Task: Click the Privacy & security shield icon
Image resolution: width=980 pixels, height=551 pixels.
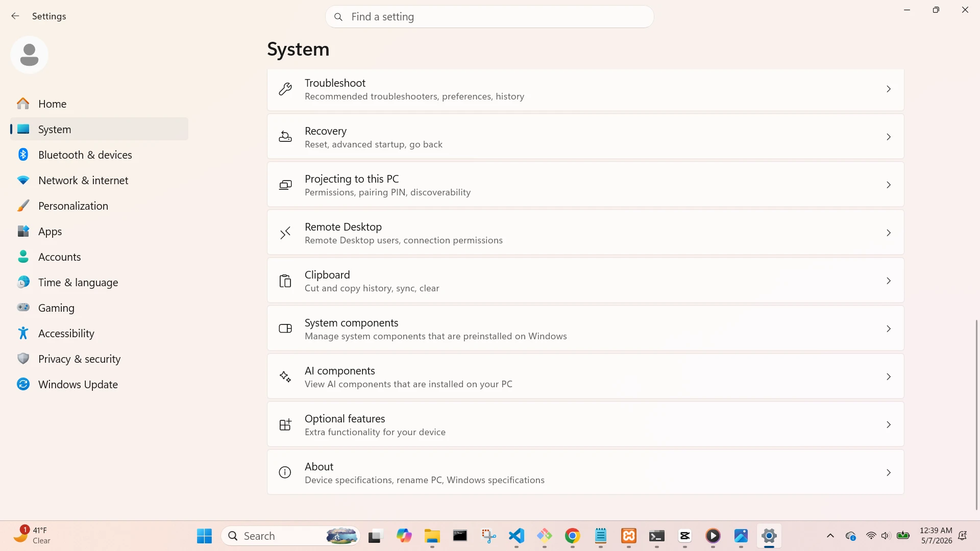Action: tap(23, 359)
